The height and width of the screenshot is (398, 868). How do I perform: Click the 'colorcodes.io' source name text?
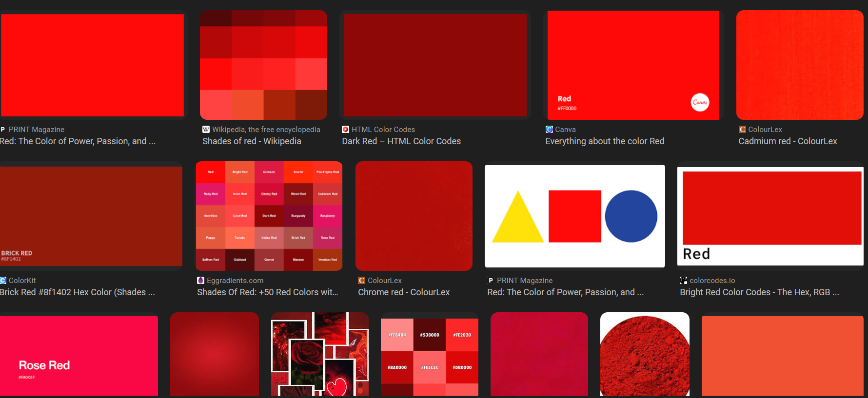712,281
